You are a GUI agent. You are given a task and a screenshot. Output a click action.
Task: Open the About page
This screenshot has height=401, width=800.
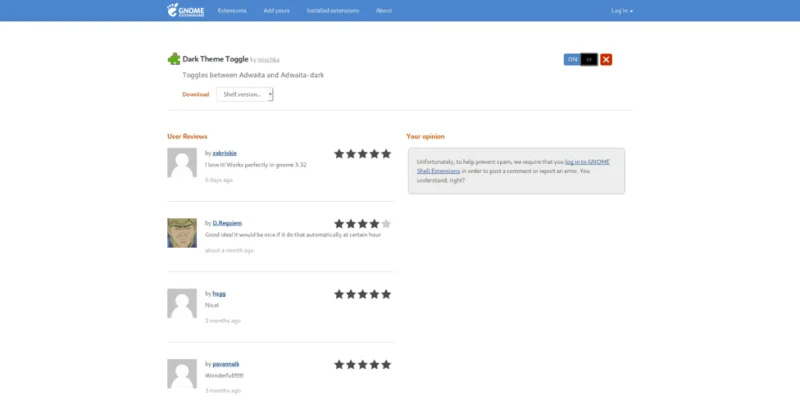pyautogui.click(x=384, y=11)
